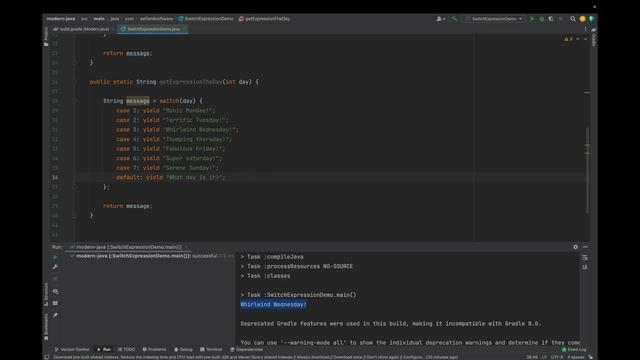Click the modern-java breadcrumb
This screenshot has height=360, width=640.
pos(61,19)
